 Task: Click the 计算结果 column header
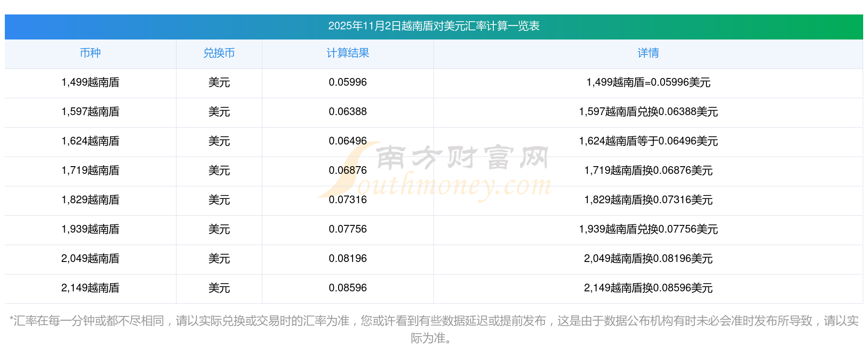(348, 53)
